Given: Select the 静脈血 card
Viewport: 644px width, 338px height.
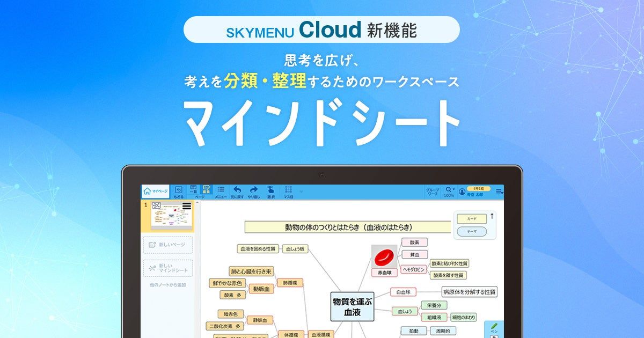Looking at the screenshot, I should click(260, 320).
